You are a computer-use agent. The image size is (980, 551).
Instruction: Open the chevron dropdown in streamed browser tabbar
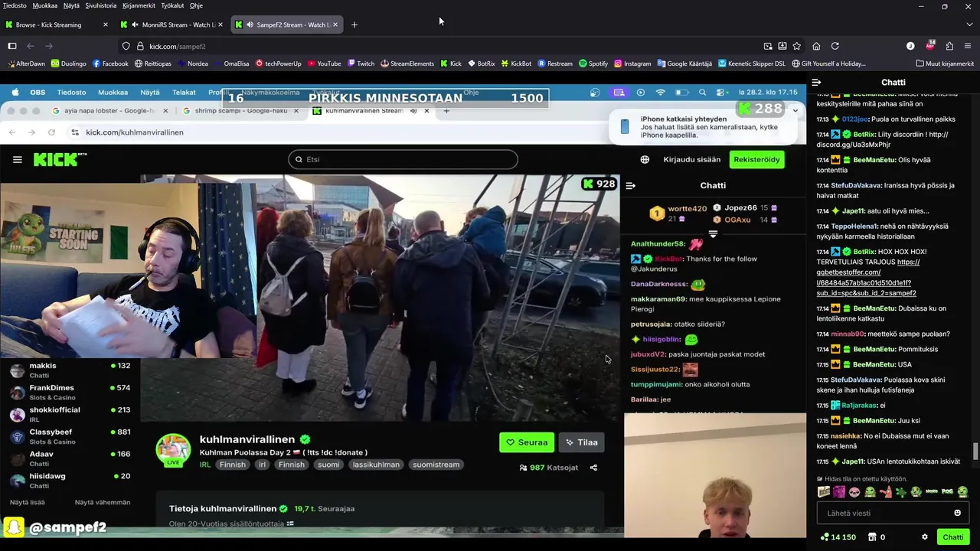[795, 111]
